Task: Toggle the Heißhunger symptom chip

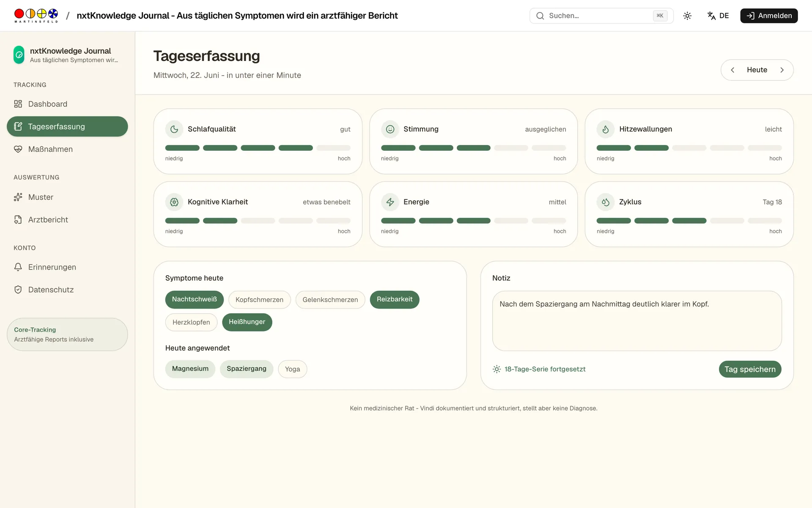Action: point(247,322)
